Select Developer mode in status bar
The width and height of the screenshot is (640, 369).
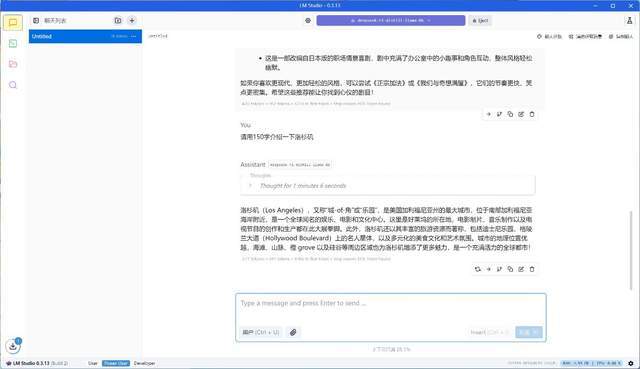[x=144, y=363]
